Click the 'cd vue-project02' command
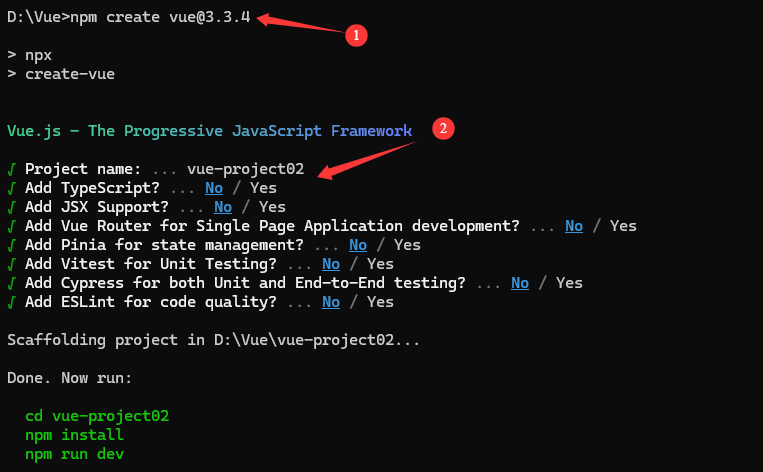Viewport: 763px width, 472px height. pos(97,416)
